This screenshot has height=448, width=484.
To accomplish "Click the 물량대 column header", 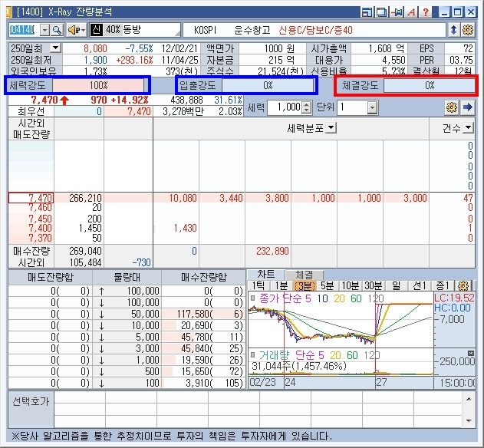I will coord(127,277).
